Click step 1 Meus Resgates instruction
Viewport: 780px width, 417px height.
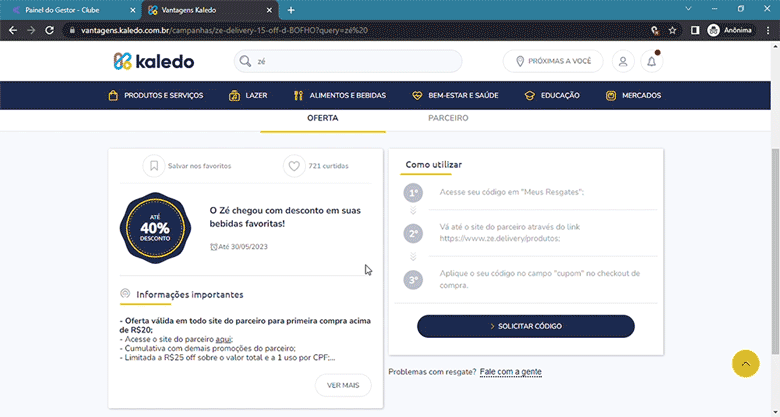[511, 192]
